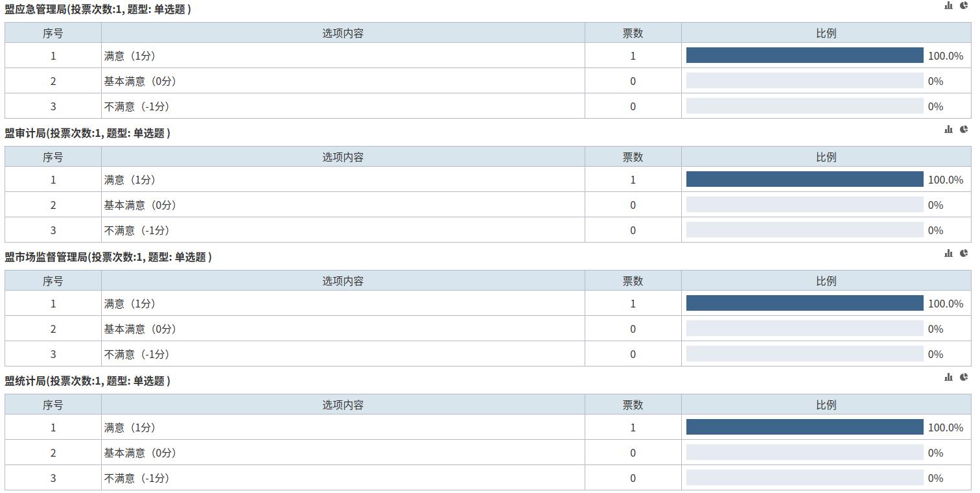Viewport: 980px width, 493px height.
Task: Open bar chart view for 盟审计局
Action: point(948,130)
